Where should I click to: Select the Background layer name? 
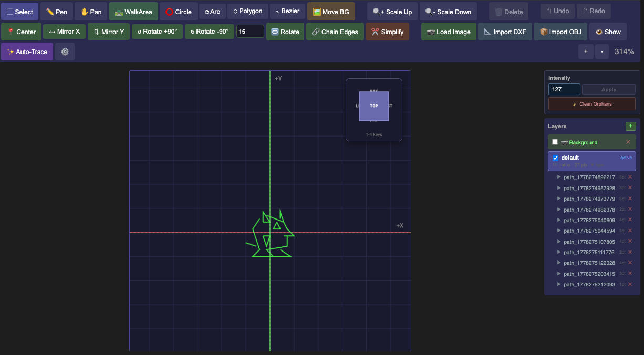583,142
